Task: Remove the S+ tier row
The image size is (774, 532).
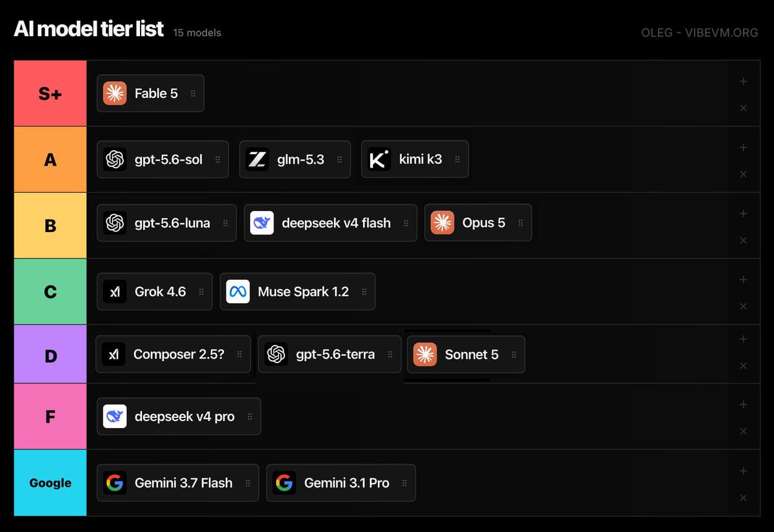Action: click(x=743, y=108)
